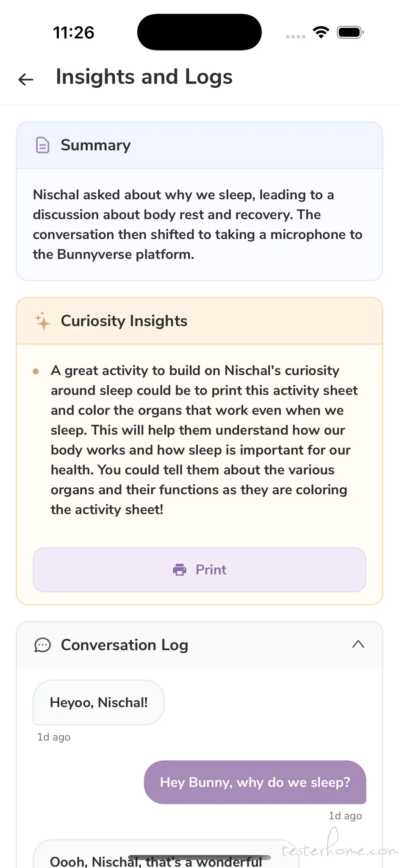Print the activity sheet
Viewport: 399px width, 868px height.
coord(199,570)
